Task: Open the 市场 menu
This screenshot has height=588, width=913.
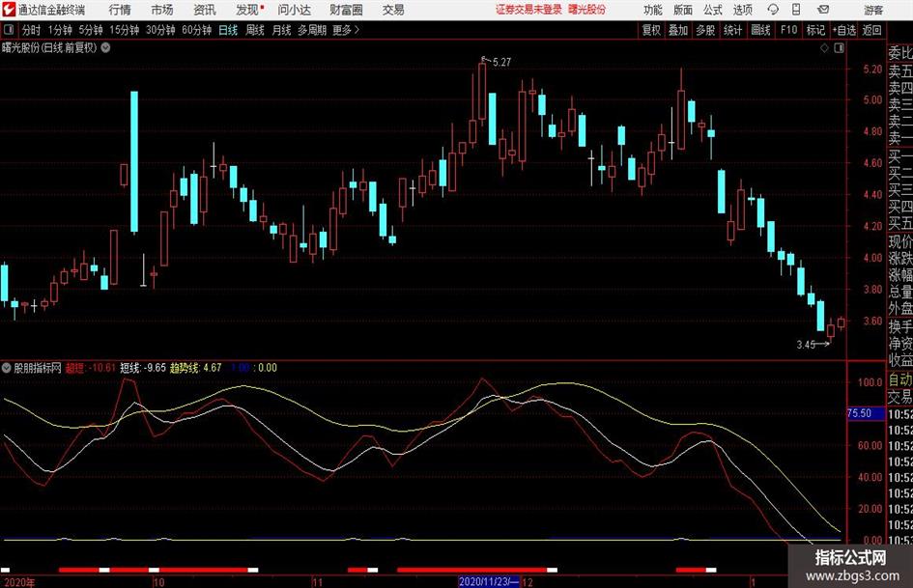Action: (x=162, y=10)
